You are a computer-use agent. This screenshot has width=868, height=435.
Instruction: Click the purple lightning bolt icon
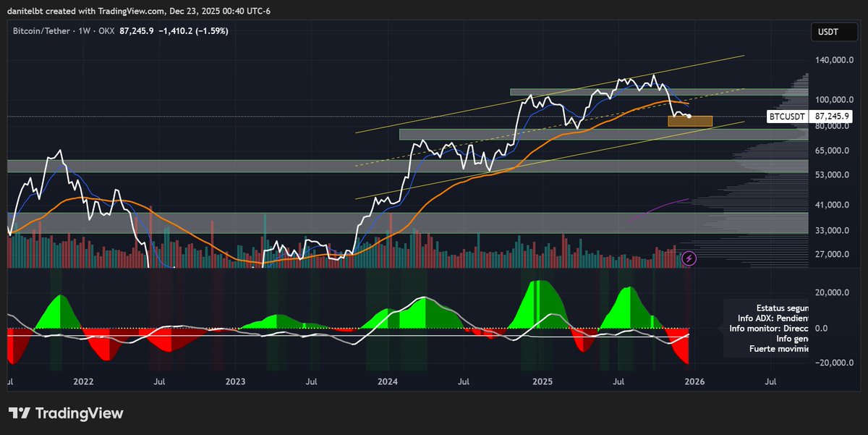pyautogui.click(x=689, y=258)
